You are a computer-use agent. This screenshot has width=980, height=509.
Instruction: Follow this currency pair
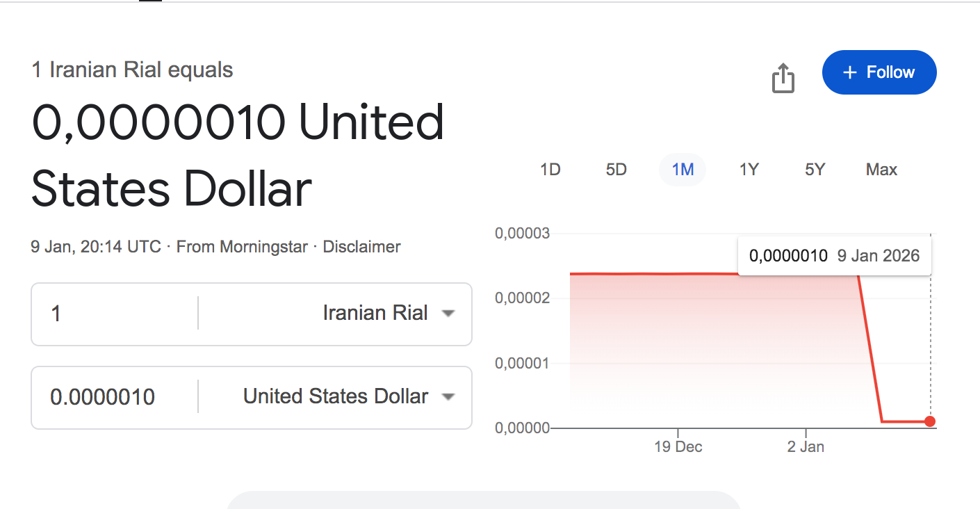point(879,72)
